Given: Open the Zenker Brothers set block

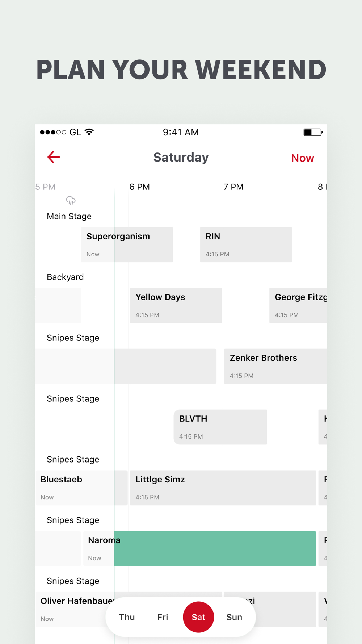Looking at the screenshot, I should pos(275,366).
